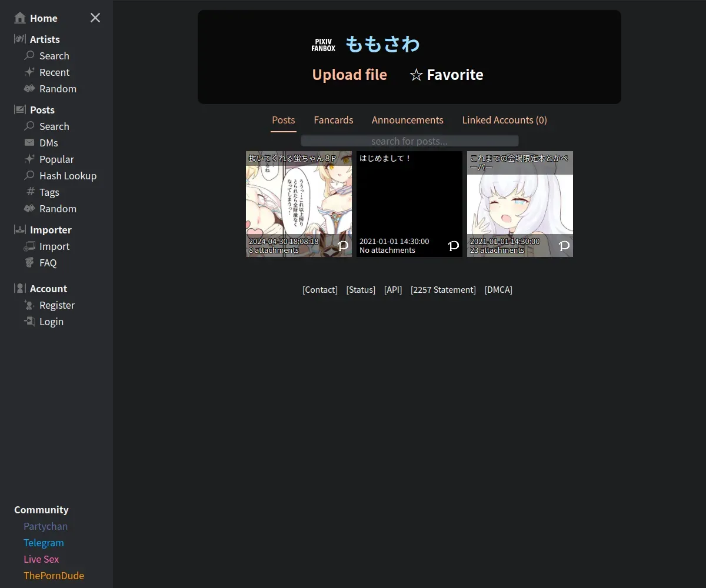
Task: Click the Artists section icon
Action: [20, 39]
